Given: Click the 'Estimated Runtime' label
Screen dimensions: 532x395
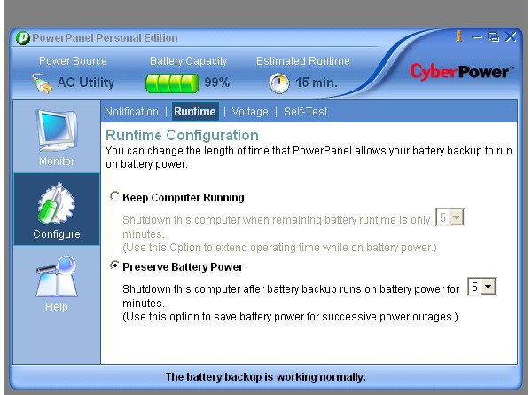Looking at the screenshot, I should (303, 60).
